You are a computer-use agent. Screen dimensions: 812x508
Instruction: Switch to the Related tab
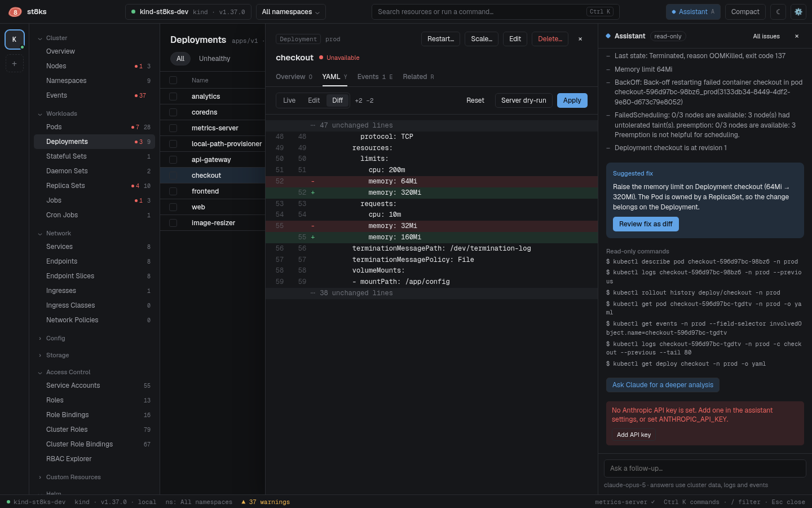[418, 77]
